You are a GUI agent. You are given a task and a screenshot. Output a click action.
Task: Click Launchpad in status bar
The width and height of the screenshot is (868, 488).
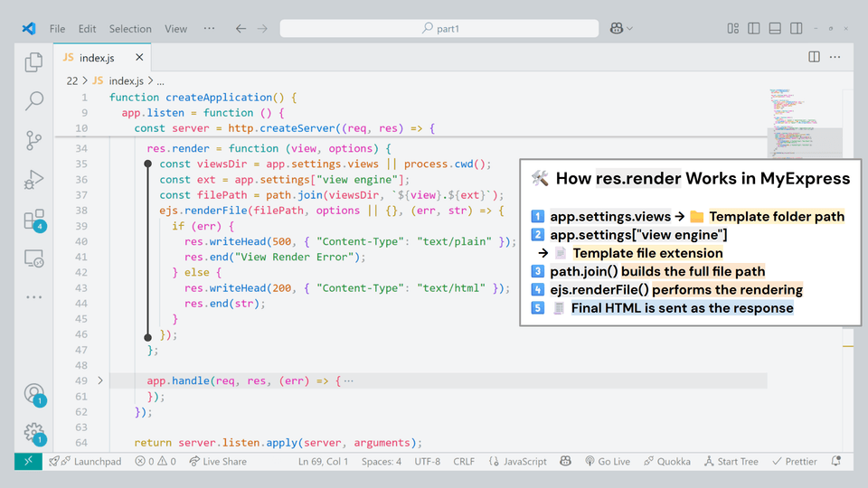click(x=85, y=462)
